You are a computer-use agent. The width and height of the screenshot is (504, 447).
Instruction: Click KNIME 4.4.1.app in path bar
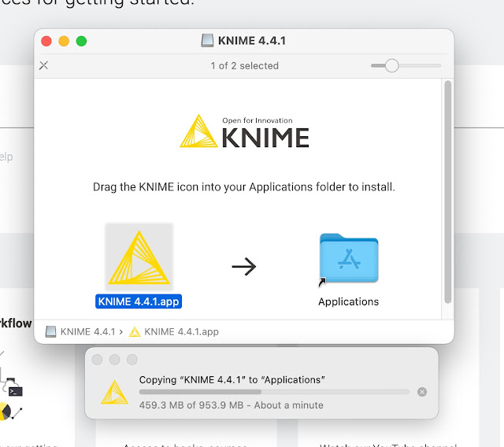(x=174, y=332)
